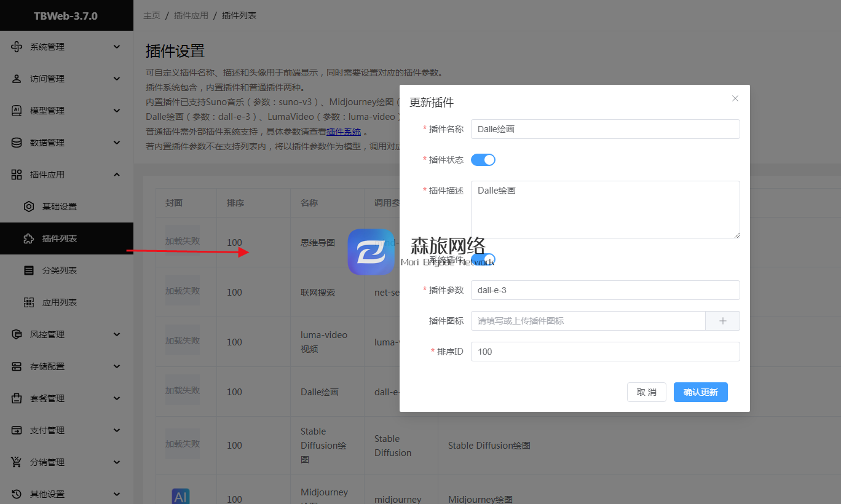The image size is (841, 504).
Task: Click the 风控管理 shield icon
Action: tap(17, 334)
